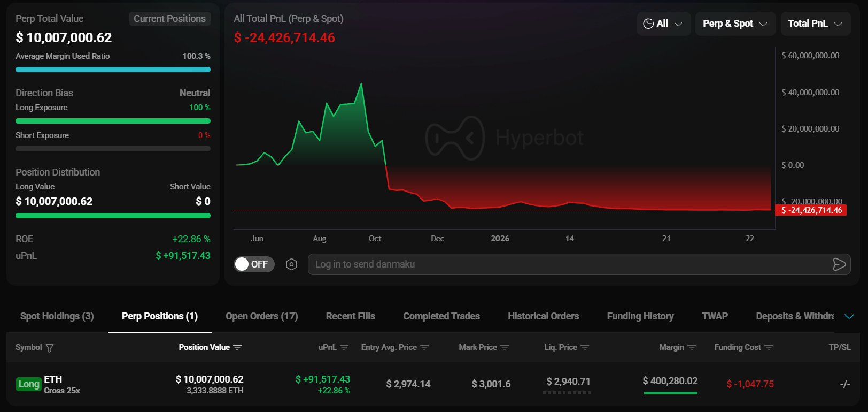
Task: Switch to Open Orders (17) tab
Action: tap(262, 316)
